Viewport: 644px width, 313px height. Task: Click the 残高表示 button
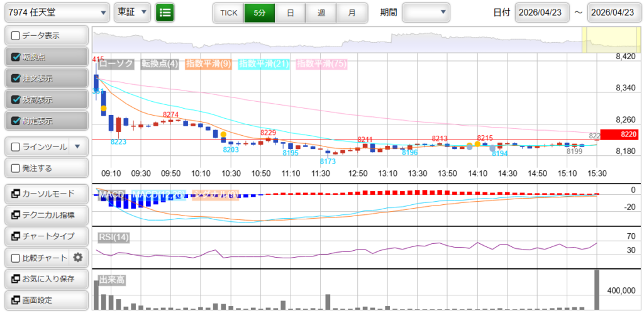click(45, 100)
